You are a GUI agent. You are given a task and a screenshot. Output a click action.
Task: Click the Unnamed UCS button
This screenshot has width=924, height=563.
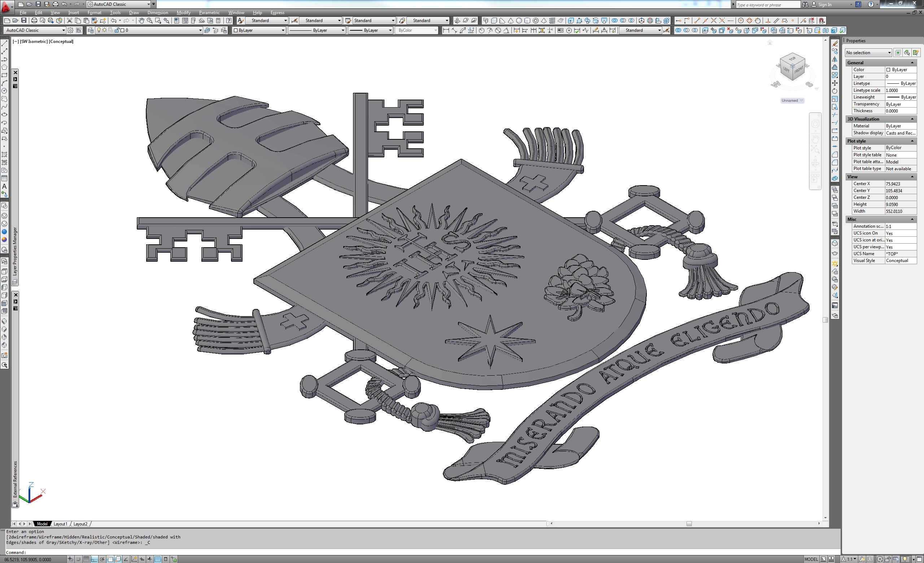(791, 100)
